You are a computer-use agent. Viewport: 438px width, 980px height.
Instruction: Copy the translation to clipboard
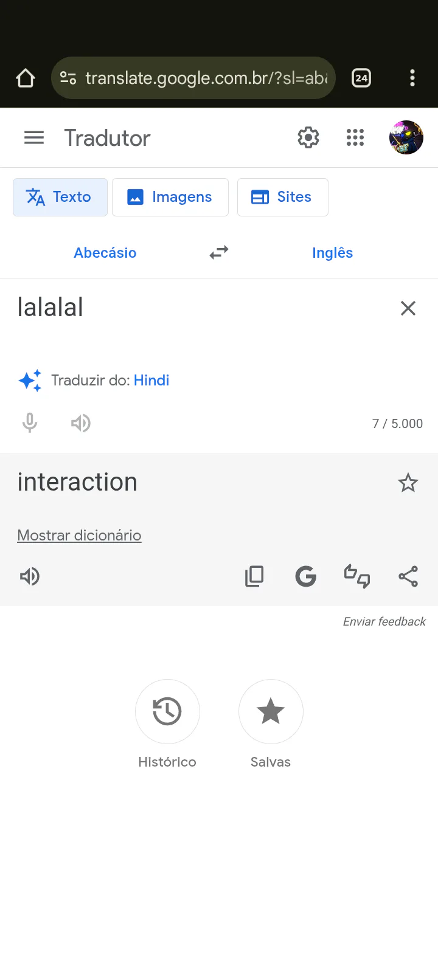click(x=254, y=576)
